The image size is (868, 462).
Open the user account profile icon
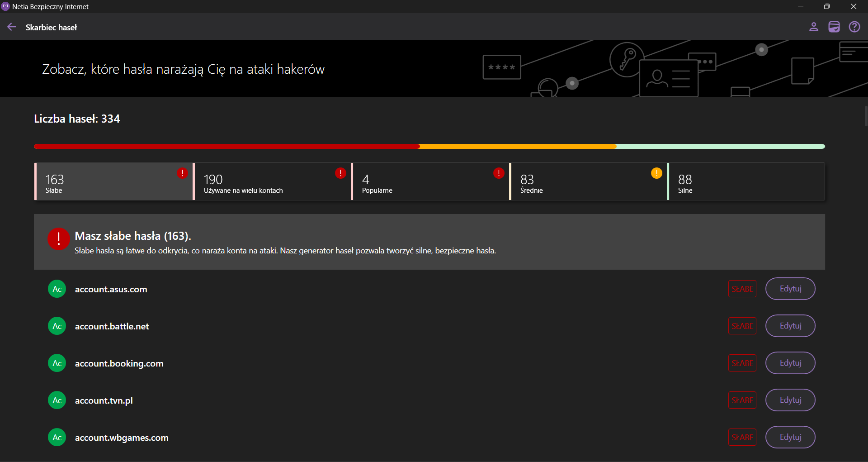[814, 27]
